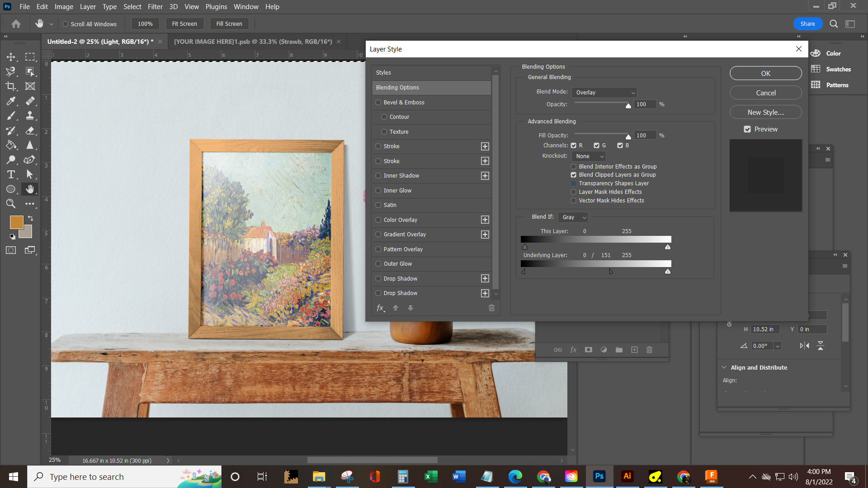
Task: Select the Zoom tool
Action: (11, 203)
